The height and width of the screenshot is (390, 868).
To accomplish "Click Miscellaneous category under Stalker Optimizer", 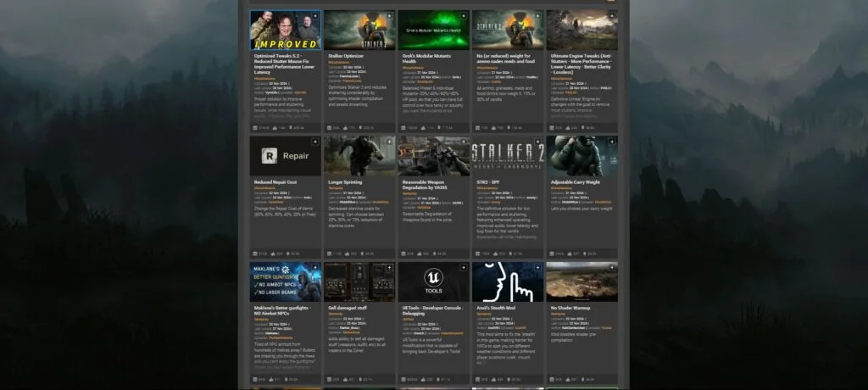I will pos(338,63).
